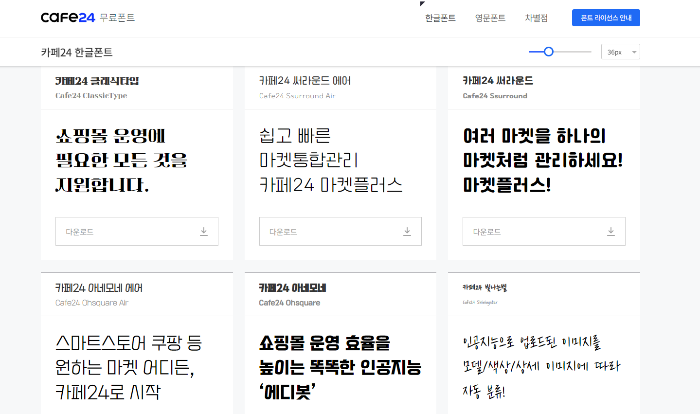Click the 카페24 써라운드 bold font title
700x414 pixels.
[498, 81]
